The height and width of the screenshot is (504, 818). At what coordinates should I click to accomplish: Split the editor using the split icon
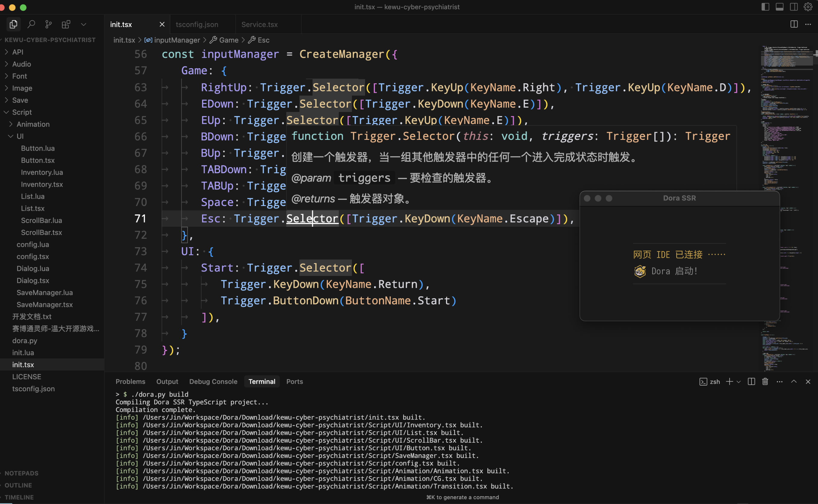pos(794,24)
